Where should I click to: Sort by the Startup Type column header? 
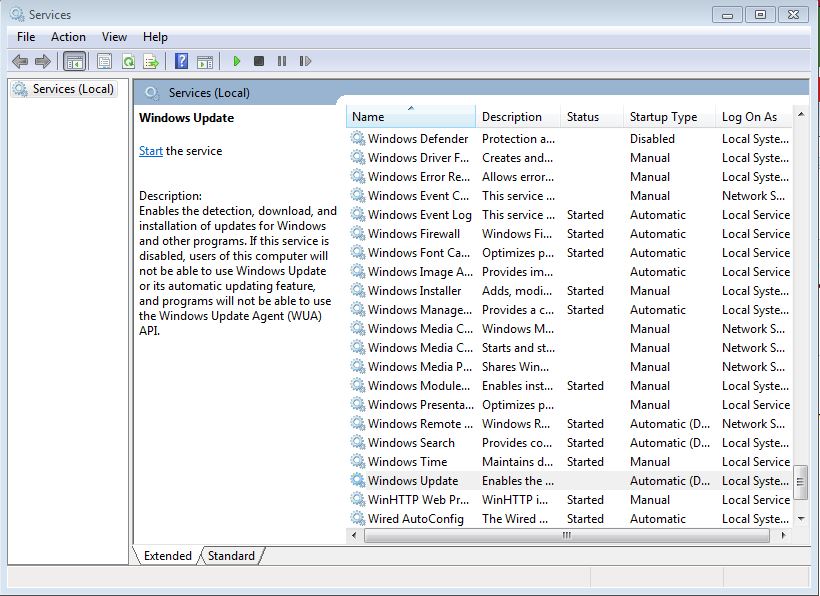[669, 117]
